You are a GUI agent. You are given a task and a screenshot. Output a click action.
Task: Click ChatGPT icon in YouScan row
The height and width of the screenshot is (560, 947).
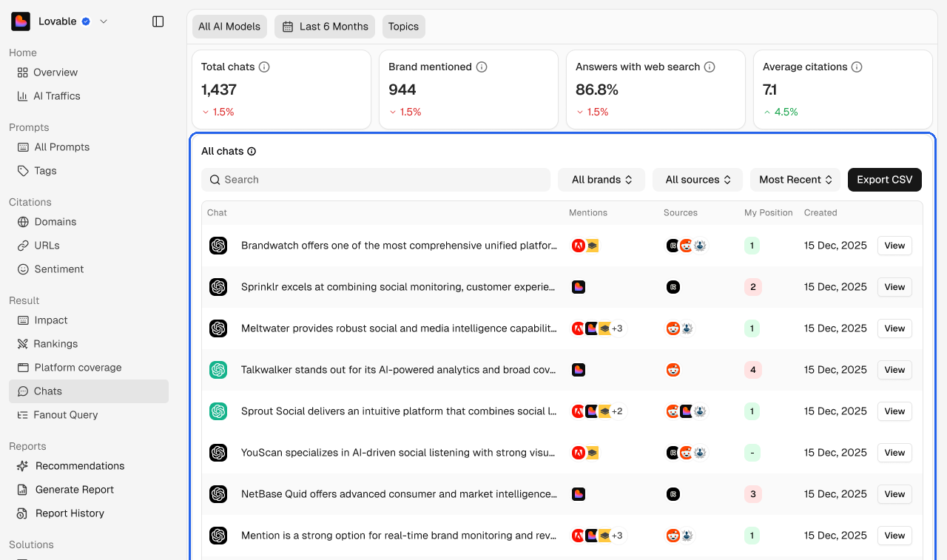tap(218, 453)
